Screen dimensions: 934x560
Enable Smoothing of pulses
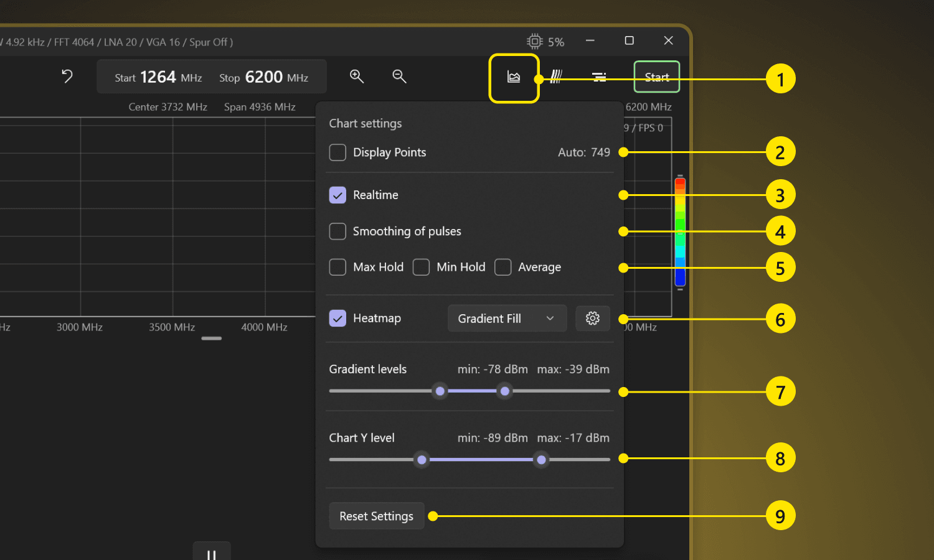[x=337, y=231]
